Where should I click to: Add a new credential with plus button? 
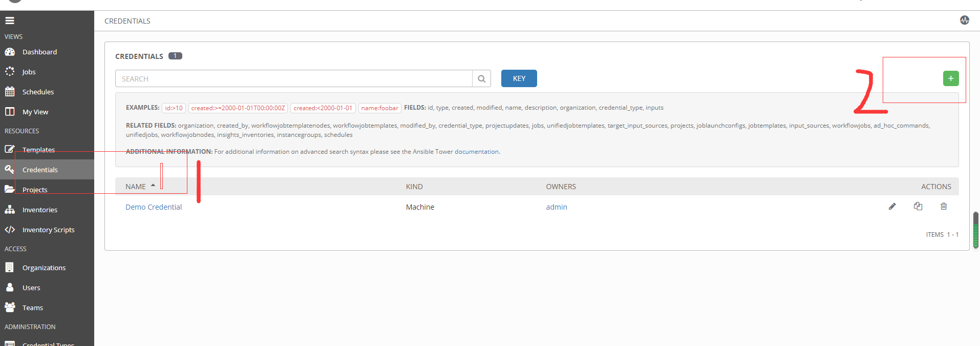point(951,78)
